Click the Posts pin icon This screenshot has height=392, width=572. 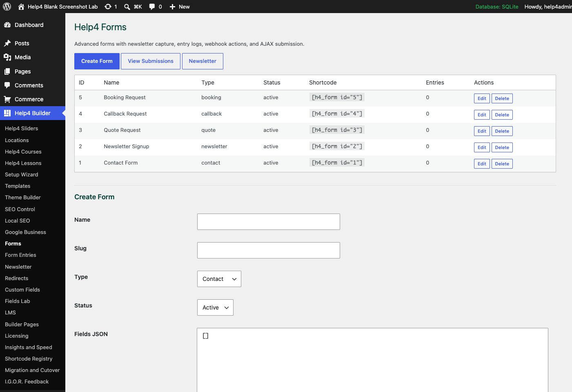click(7, 43)
